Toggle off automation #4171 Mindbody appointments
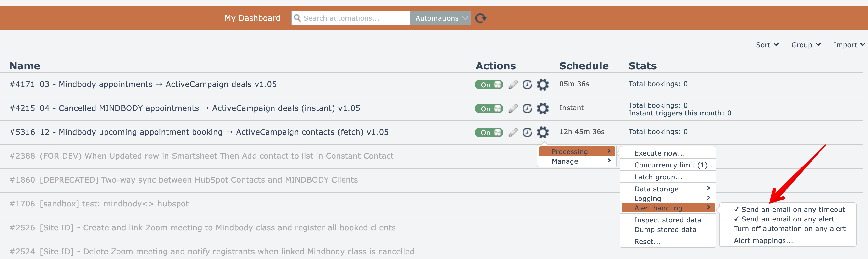Viewport: 868px width, 259px height. pos(489,84)
